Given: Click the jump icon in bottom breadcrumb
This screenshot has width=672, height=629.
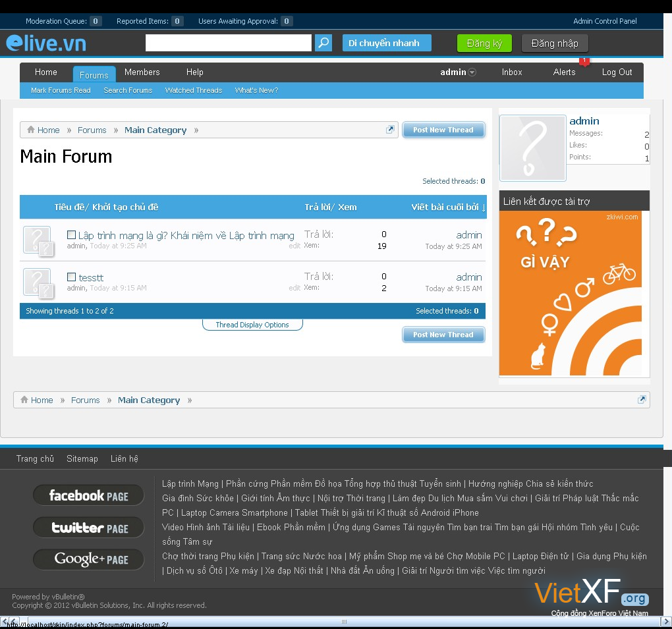Looking at the screenshot, I should 642,399.
